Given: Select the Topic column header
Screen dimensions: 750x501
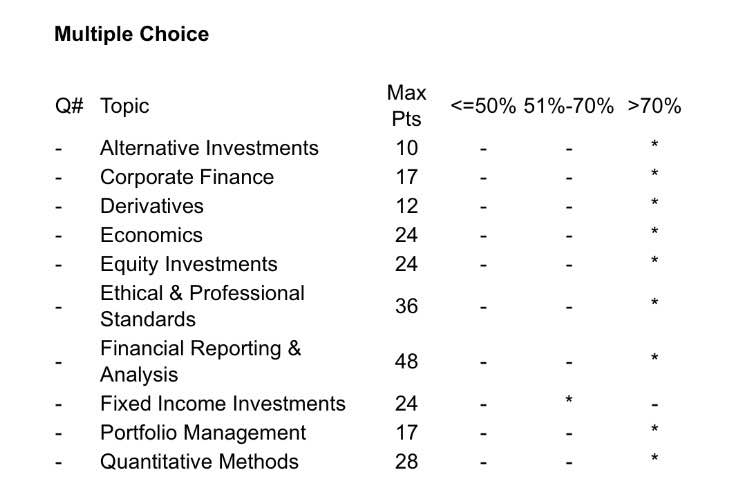Looking at the screenshot, I should pos(124,106).
